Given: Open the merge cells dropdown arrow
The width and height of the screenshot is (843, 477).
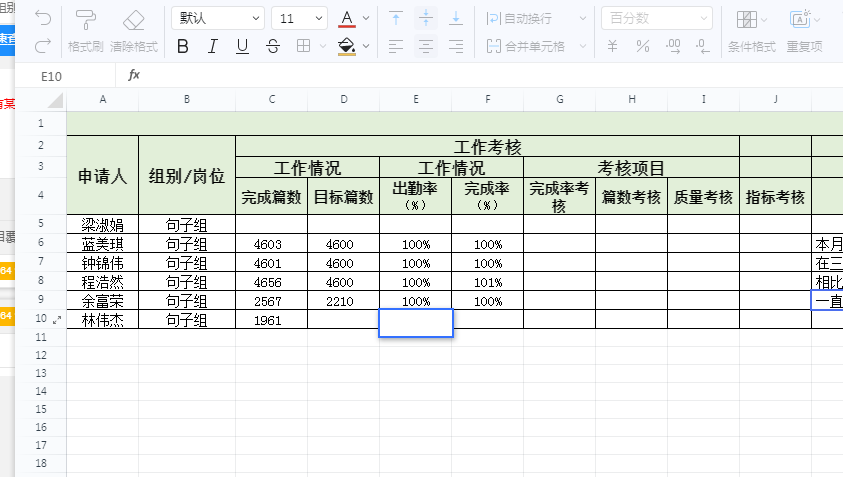Looking at the screenshot, I should (583, 46).
